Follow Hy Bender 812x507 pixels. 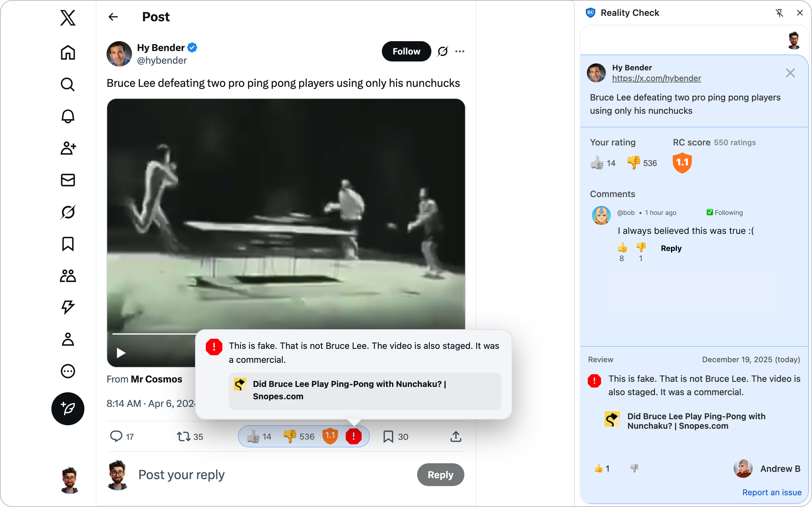(x=406, y=51)
